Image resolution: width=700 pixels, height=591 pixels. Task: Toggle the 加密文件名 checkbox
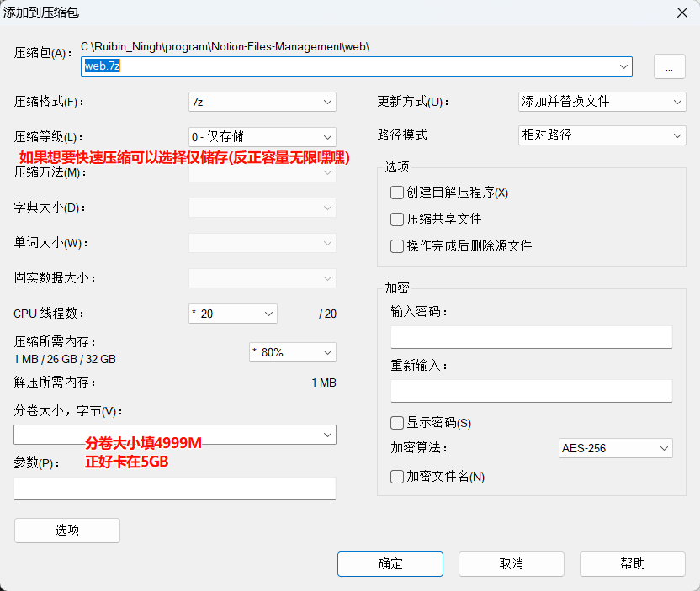(397, 477)
